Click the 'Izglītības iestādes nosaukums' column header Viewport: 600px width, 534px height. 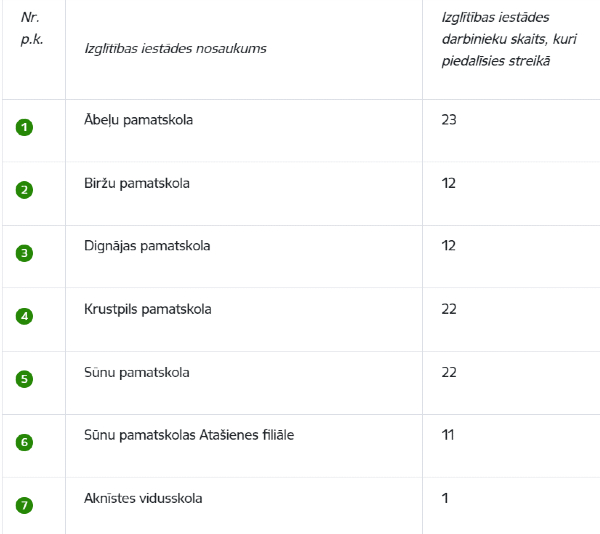coord(175,49)
